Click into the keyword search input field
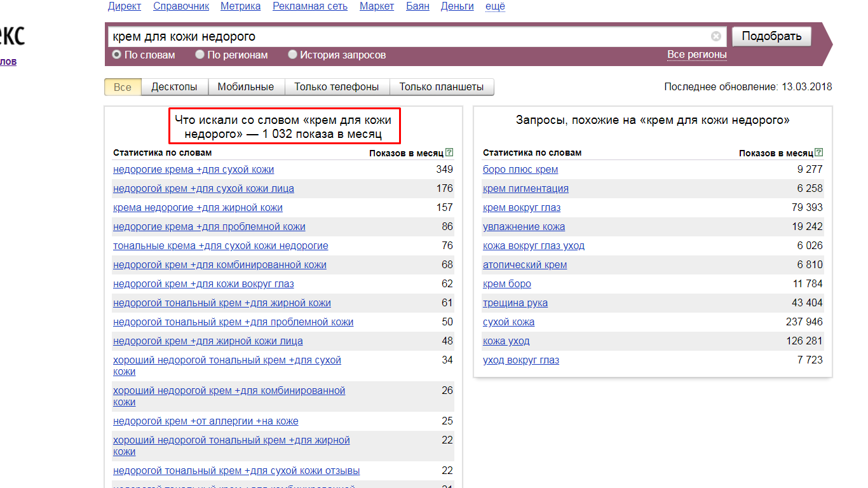The width and height of the screenshot is (868, 488). (x=407, y=37)
